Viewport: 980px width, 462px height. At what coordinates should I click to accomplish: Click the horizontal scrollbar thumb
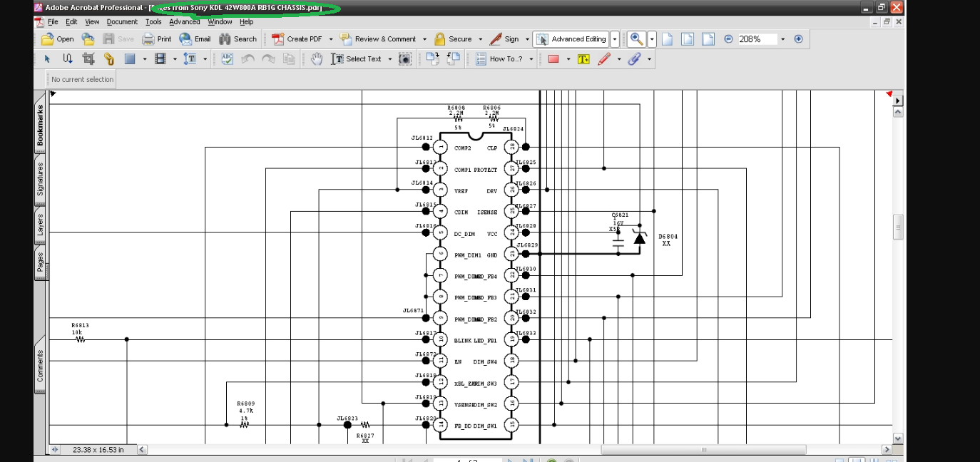click(703, 450)
